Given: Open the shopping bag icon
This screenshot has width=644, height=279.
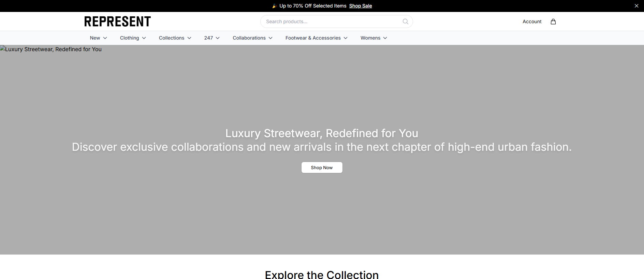Looking at the screenshot, I should coord(553,21).
